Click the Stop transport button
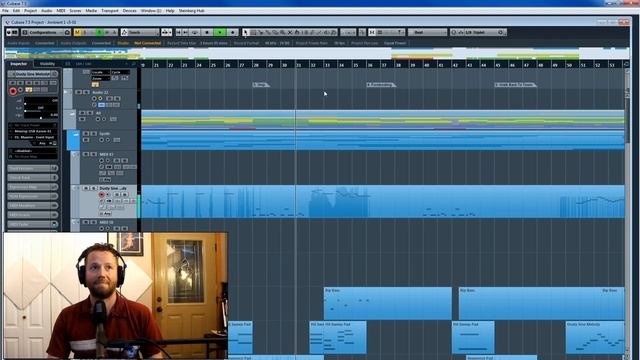Viewport: 640px width, 360px height. click(x=207, y=32)
